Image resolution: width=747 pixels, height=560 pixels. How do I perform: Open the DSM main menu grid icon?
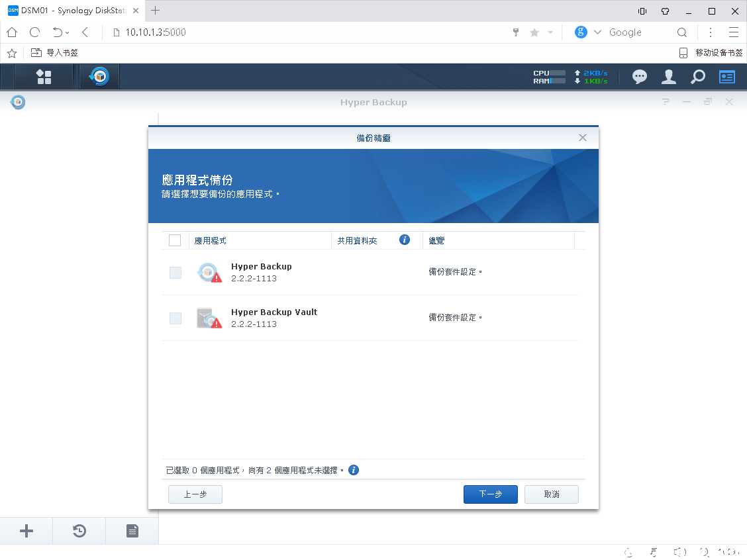coord(44,77)
